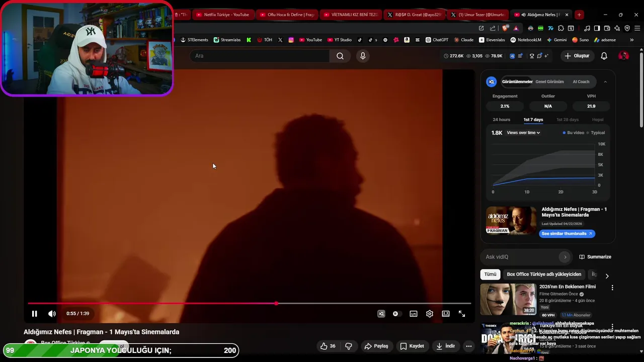Image resolution: width=644 pixels, height=362 pixels.
Task: Show more filter chips with the right arrow
Action: [607, 276]
